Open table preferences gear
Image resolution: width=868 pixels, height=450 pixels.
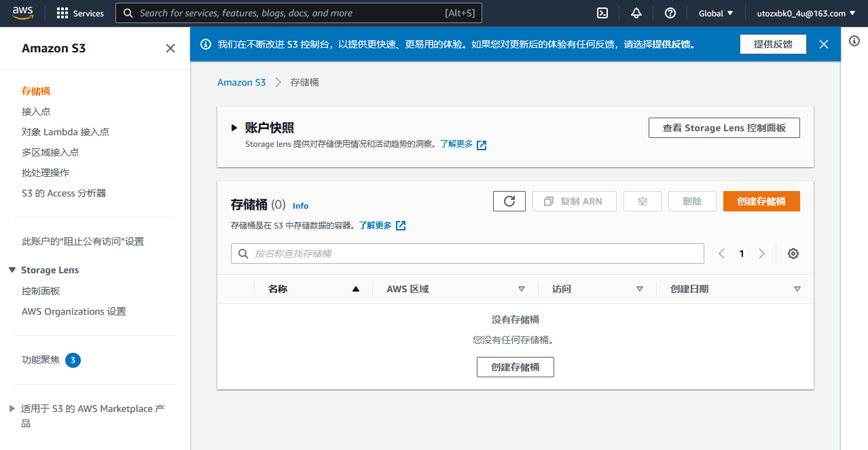click(793, 254)
